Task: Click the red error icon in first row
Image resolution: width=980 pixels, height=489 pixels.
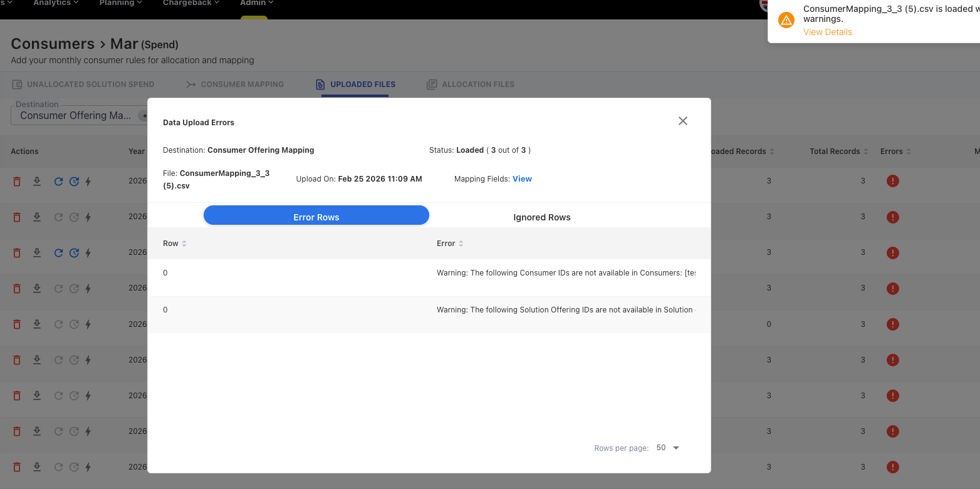Action: pyautogui.click(x=892, y=181)
